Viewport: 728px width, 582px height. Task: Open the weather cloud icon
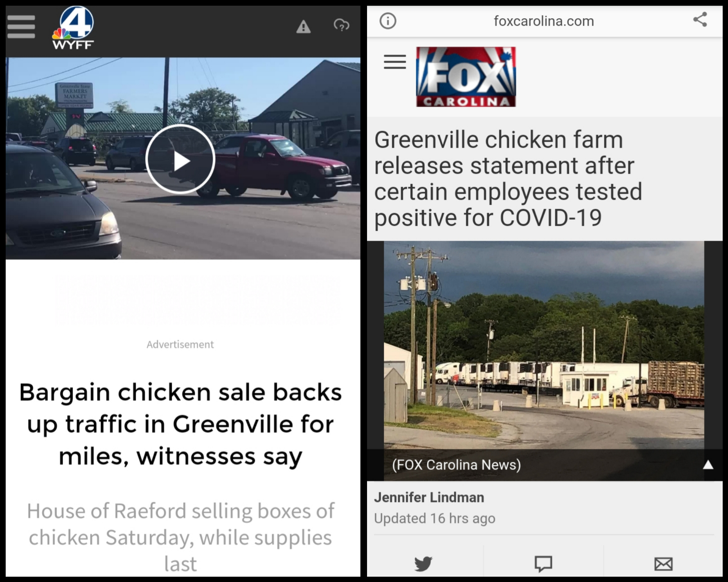click(x=341, y=26)
